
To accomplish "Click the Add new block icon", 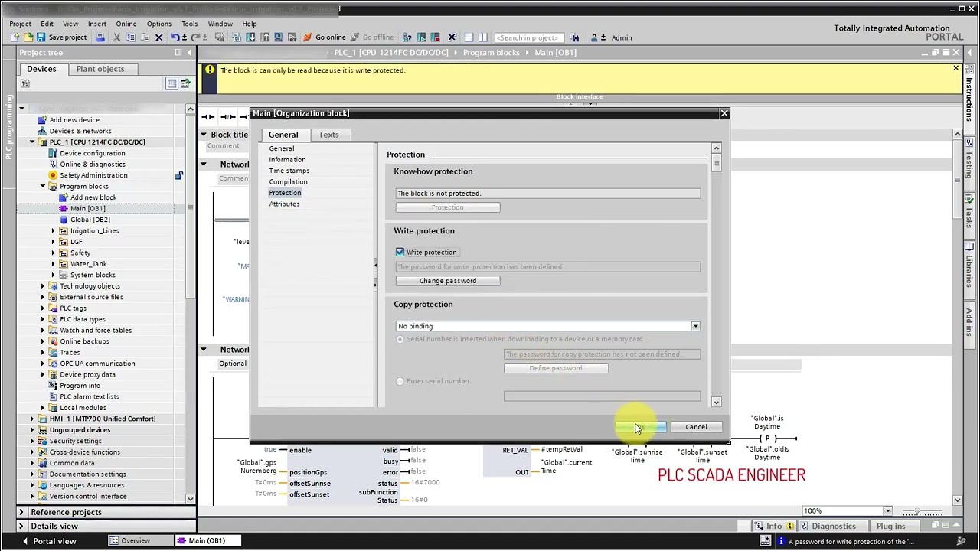I will pos(64,197).
